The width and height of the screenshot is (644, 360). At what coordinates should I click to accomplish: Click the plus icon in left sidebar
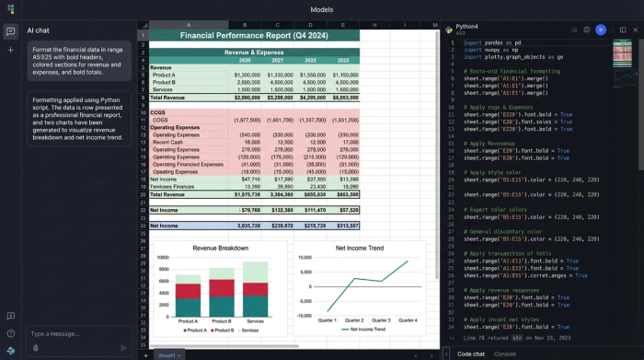tap(11, 50)
